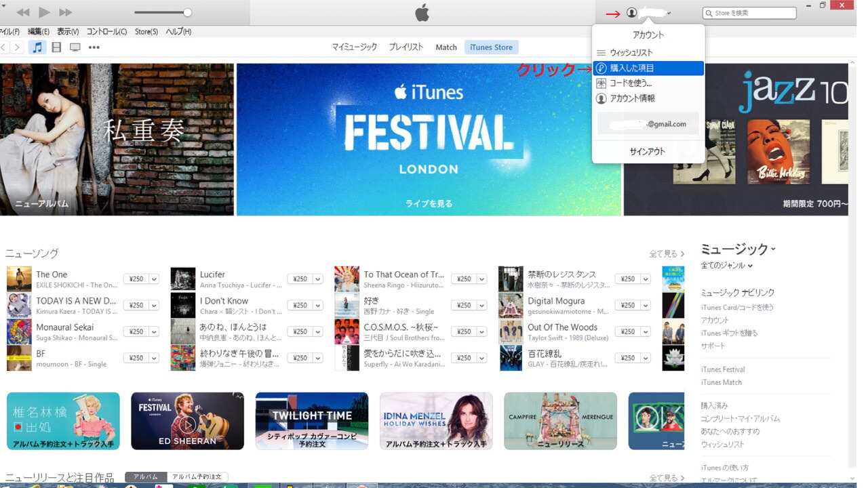The width and height of the screenshot is (868, 488).
Task: Select the Music note library icon
Action: pos(38,47)
